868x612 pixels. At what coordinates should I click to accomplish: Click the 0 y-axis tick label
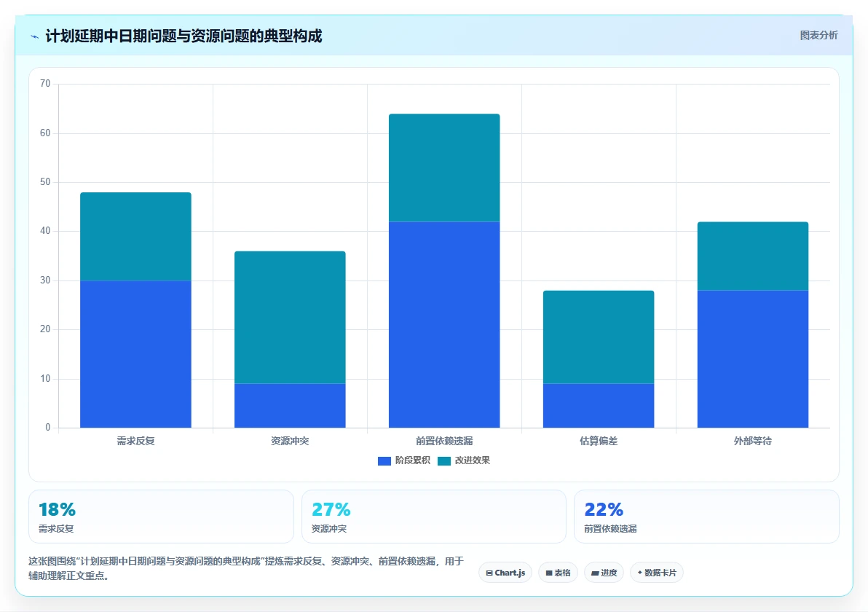(48, 428)
